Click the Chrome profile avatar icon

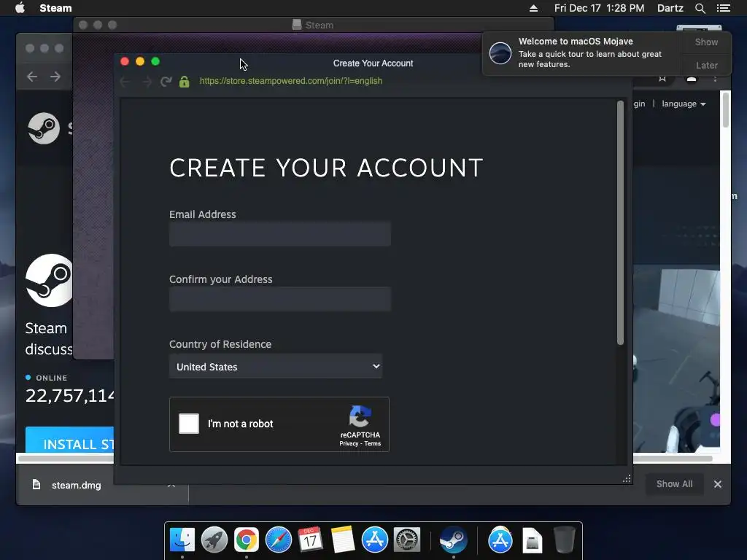point(692,79)
